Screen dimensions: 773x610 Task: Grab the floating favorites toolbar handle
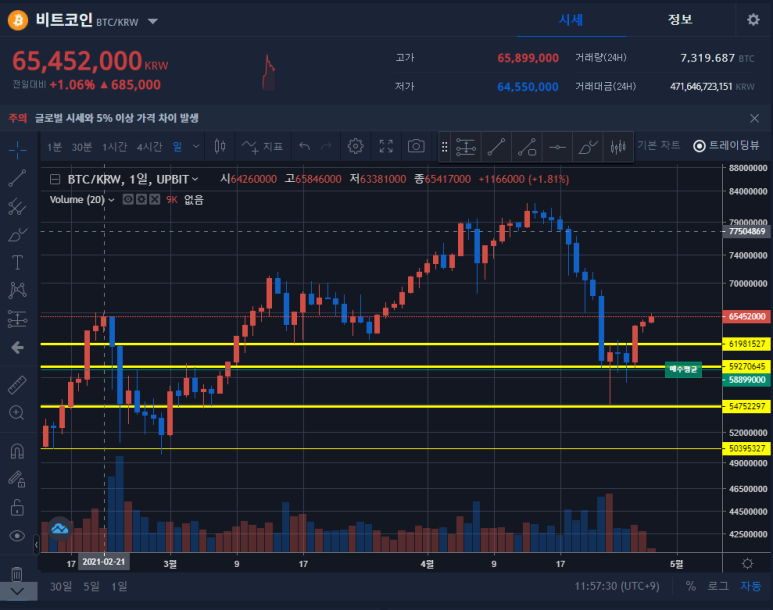pyautogui.click(x=444, y=147)
